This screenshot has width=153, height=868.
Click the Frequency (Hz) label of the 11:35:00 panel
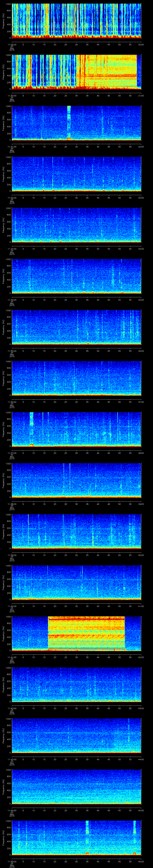(x=3, y=327)
